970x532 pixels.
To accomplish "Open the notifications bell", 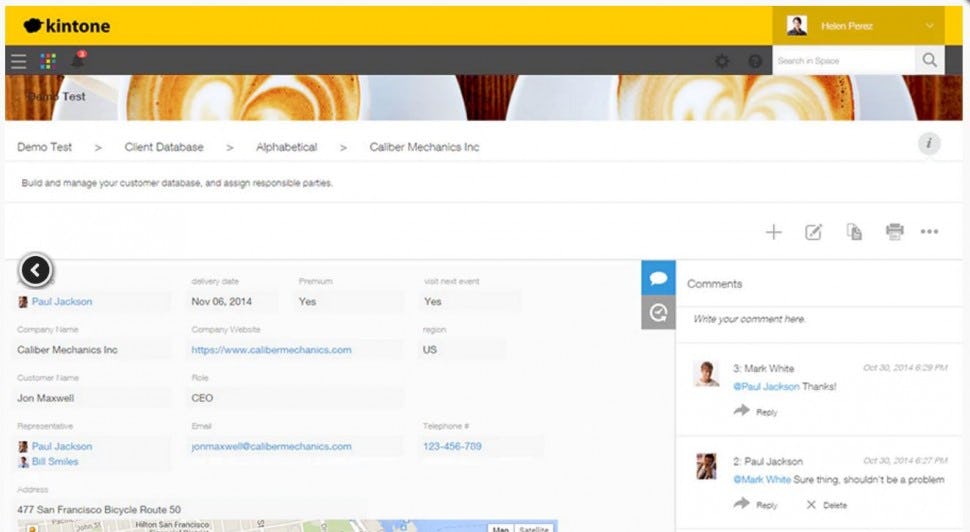I will [78, 60].
